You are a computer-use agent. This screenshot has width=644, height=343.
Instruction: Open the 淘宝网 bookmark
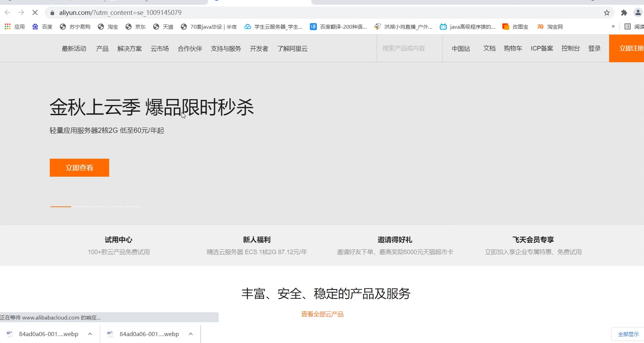point(550,27)
